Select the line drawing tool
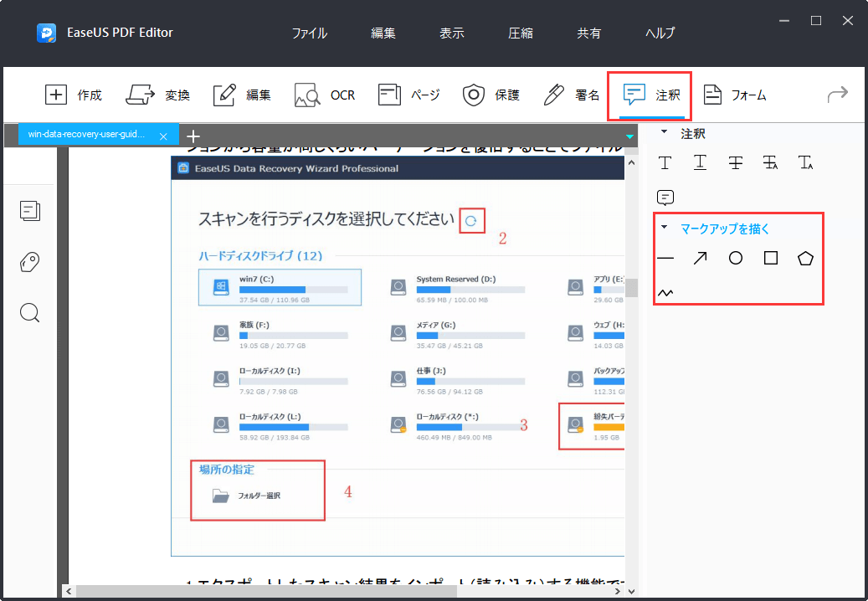 (665, 258)
